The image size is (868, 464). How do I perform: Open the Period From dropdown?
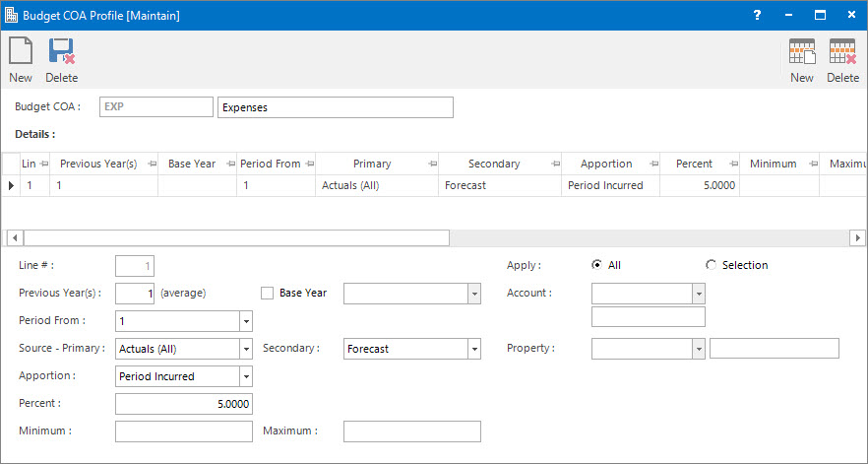246,321
